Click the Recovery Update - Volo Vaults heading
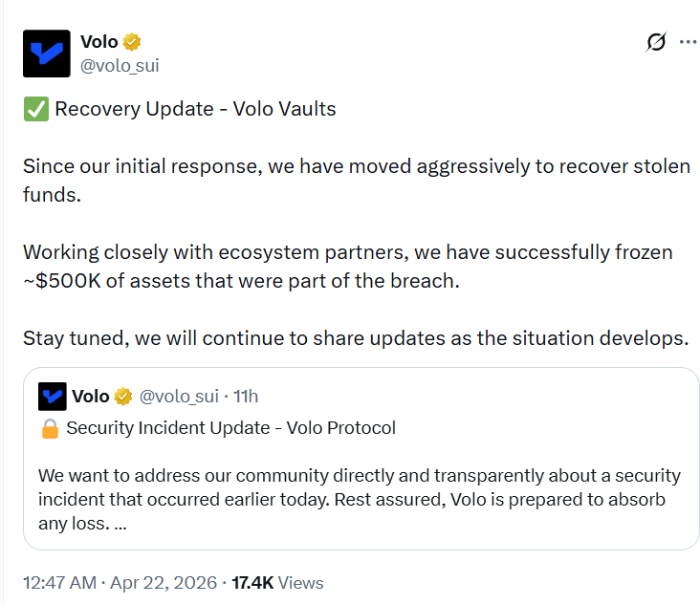The height and width of the screenshot is (604, 700). coord(195,109)
